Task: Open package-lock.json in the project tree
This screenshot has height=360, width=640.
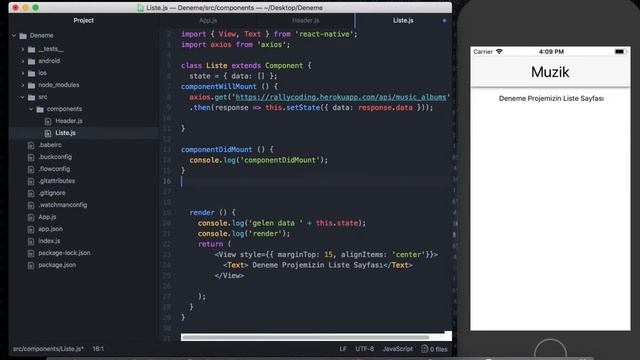Action: pyautogui.click(x=64, y=253)
